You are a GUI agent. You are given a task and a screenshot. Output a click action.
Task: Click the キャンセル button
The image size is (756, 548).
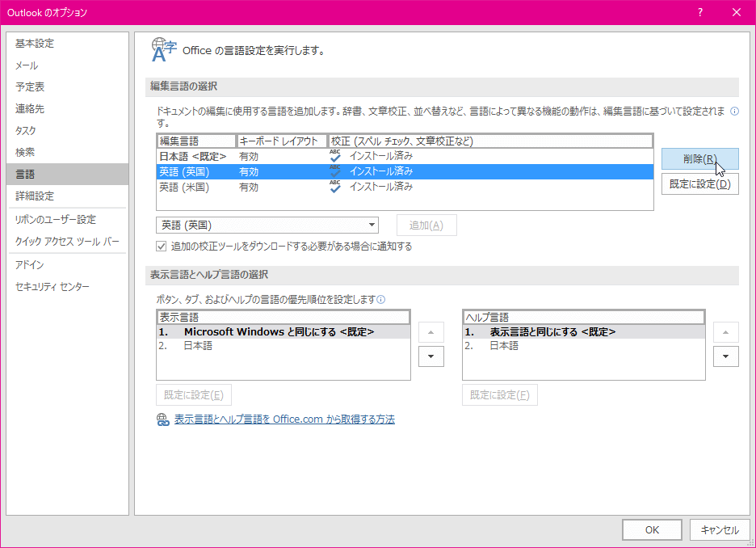tap(720, 530)
